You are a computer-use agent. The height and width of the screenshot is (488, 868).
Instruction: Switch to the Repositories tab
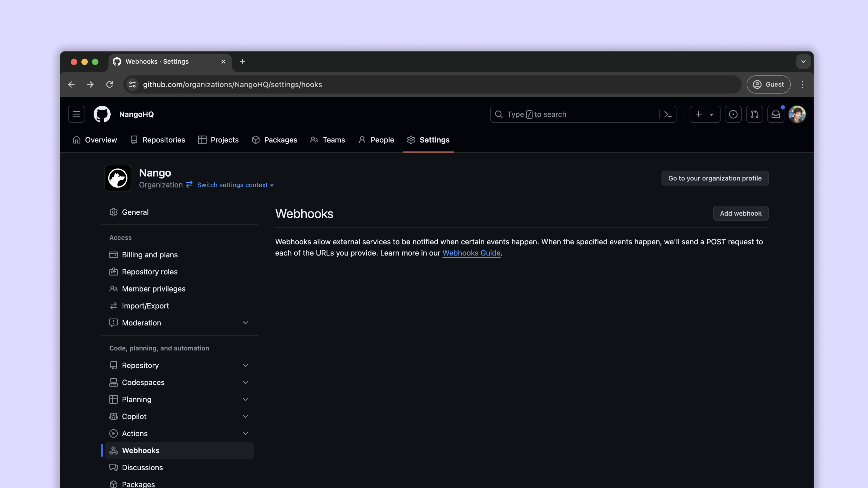click(158, 140)
